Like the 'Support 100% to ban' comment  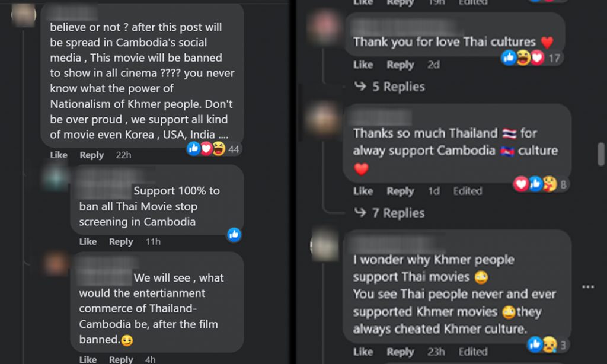point(88,242)
